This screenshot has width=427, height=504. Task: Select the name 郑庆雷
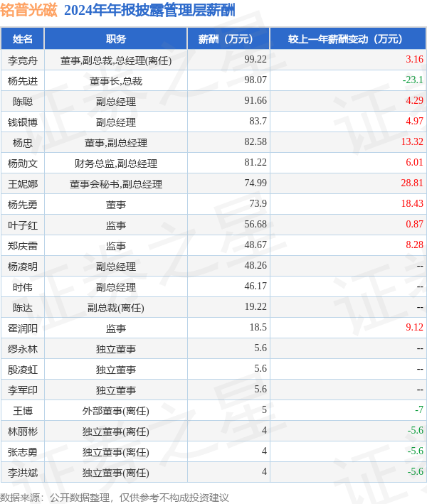(x=23, y=246)
